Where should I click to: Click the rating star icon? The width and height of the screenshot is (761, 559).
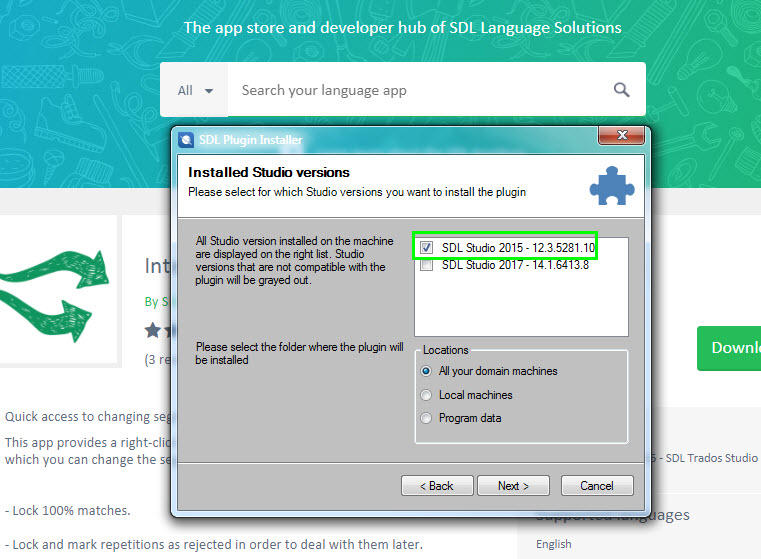click(x=153, y=330)
